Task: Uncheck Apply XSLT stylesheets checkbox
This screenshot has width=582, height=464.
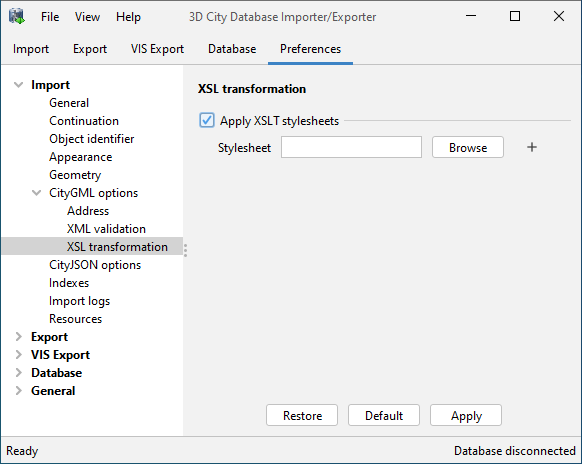Action: point(207,120)
